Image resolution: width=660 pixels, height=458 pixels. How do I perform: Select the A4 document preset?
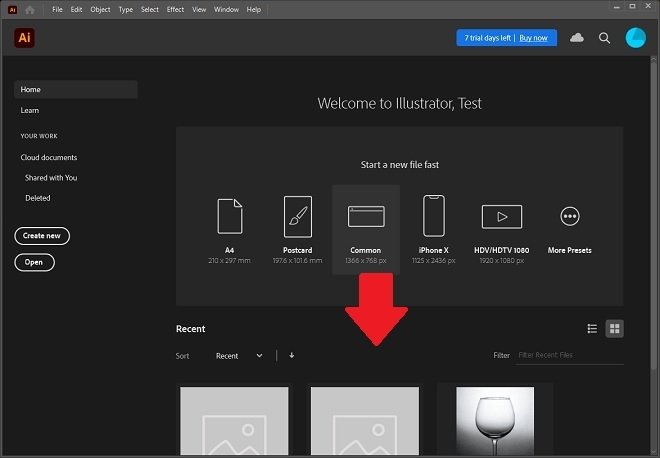(x=229, y=230)
